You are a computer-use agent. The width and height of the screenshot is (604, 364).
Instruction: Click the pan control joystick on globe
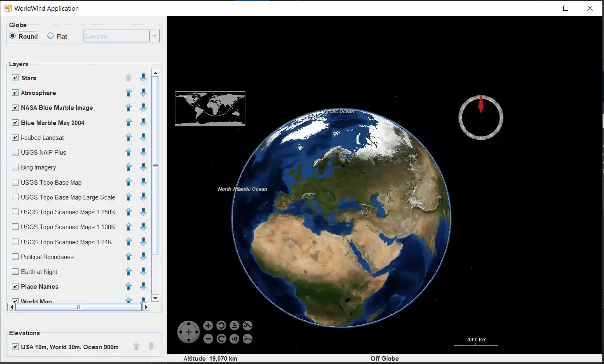(x=189, y=332)
